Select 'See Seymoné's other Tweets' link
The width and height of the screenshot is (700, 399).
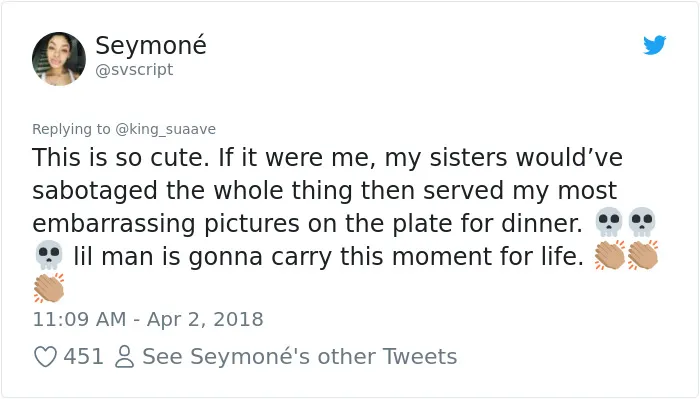(300, 357)
